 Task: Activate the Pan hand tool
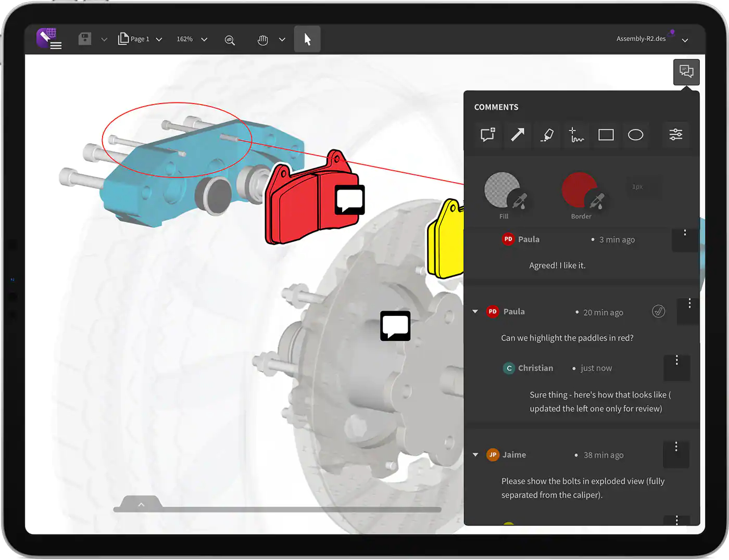262,39
